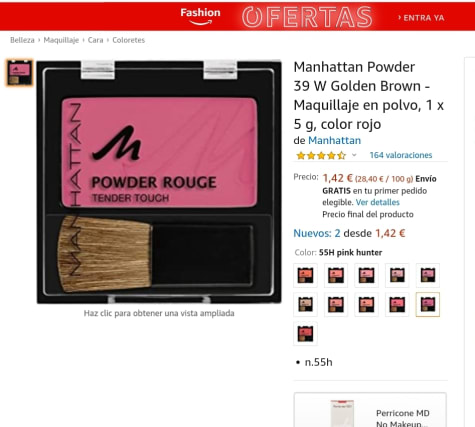Choose the third swatch in top row
The height and width of the screenshot is (427, 475).
point(367,275)
